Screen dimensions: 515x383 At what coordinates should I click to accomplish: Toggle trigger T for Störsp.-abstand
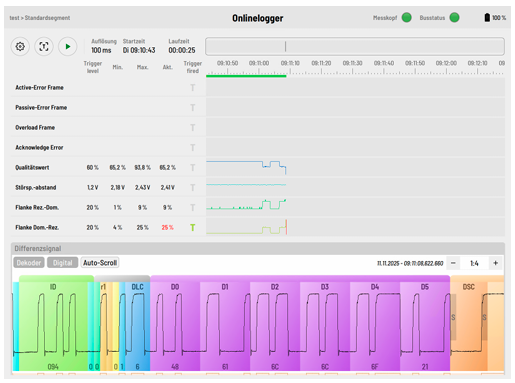click(x=192, y=188)
